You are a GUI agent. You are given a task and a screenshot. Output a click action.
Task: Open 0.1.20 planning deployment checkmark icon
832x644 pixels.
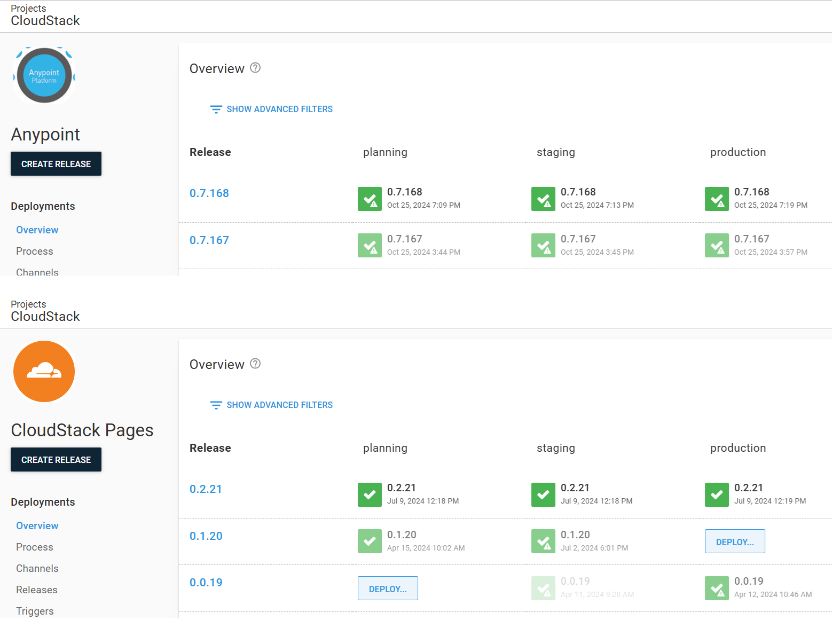(x=370, y=541)
